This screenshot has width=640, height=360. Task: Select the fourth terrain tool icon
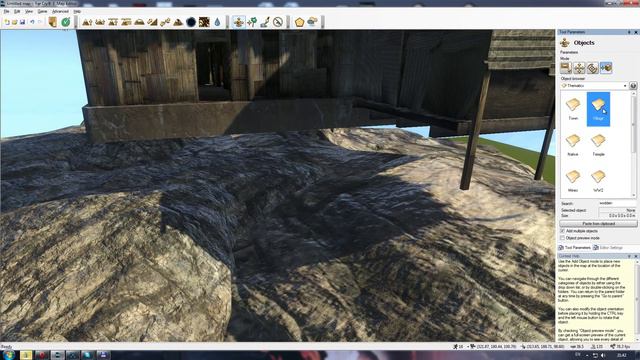126,22
